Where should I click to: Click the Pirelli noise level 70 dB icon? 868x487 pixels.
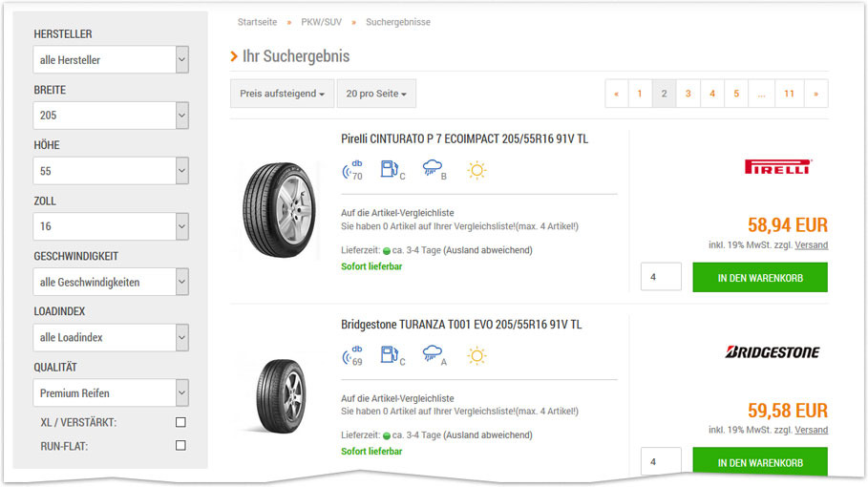[x=352, y=171]
